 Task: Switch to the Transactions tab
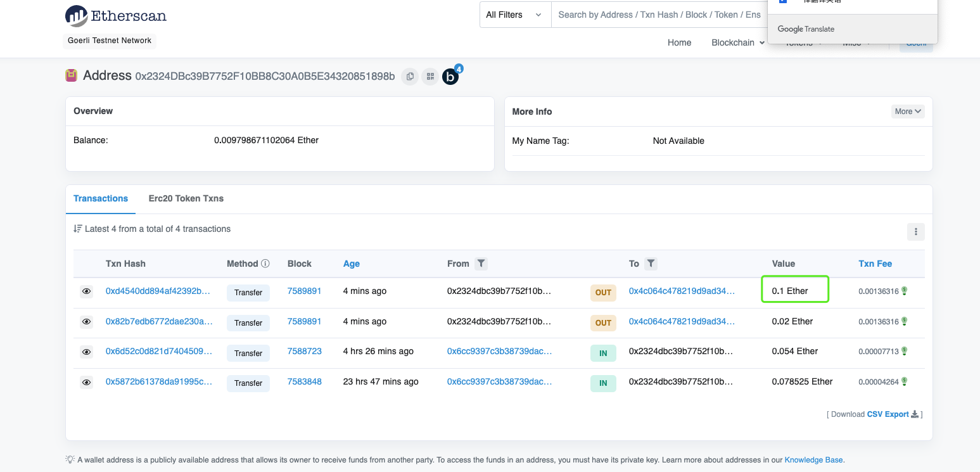tap(101, 198)
